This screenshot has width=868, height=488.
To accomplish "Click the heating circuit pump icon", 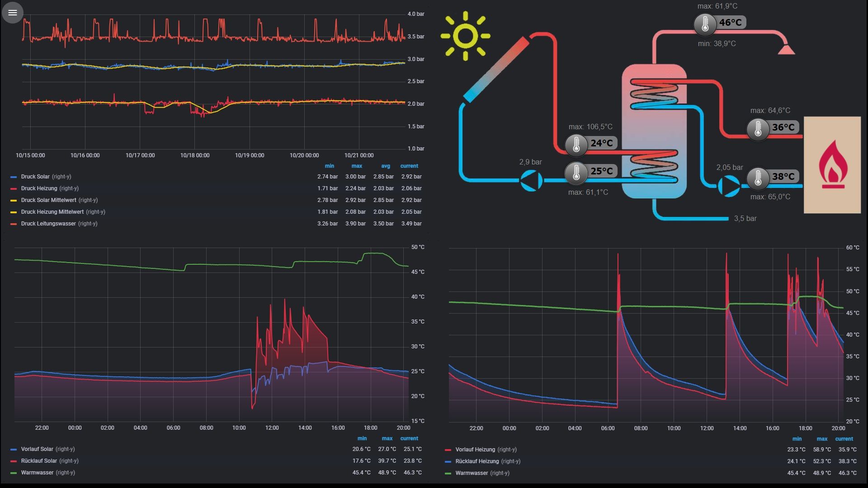I will point(729,186).
